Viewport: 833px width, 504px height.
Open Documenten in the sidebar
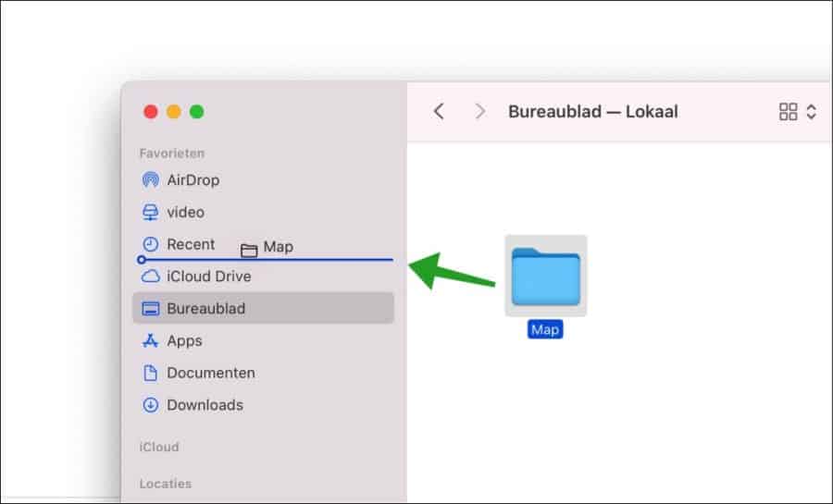pyautogui.click(x=263, y=373)
